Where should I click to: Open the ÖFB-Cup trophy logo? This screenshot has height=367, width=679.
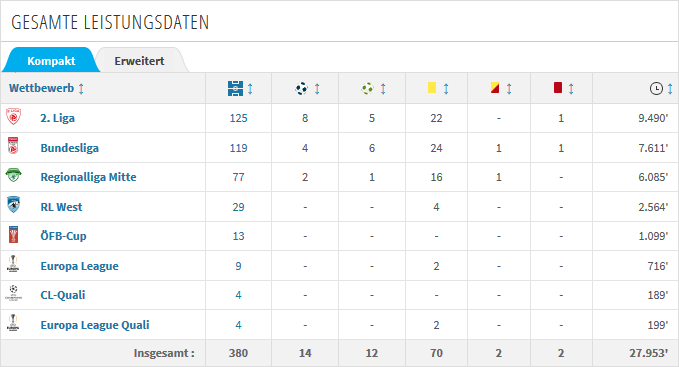13,235
